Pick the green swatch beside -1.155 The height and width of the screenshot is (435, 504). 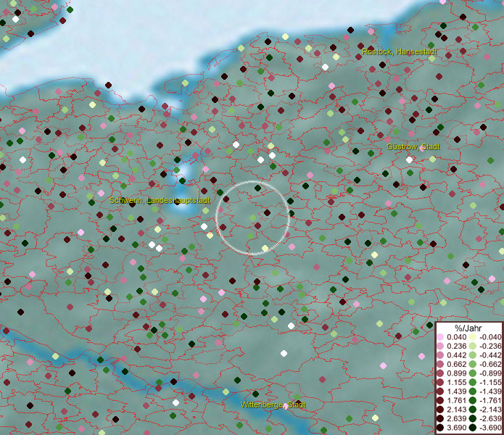tap(473, 383)
